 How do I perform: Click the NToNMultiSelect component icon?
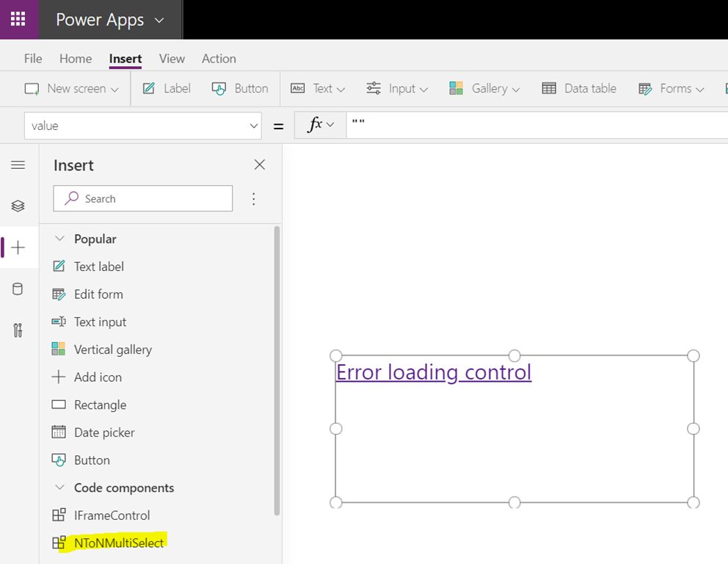click(x=59, y=542)
